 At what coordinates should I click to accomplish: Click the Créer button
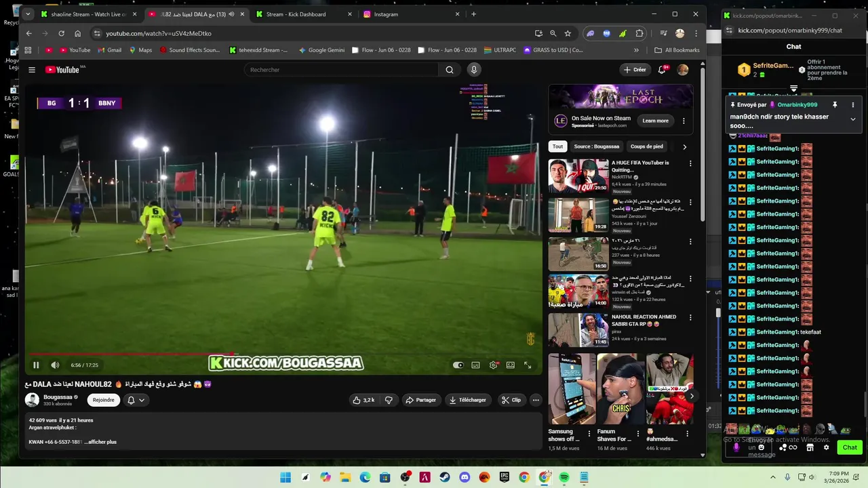click(635, 70)
